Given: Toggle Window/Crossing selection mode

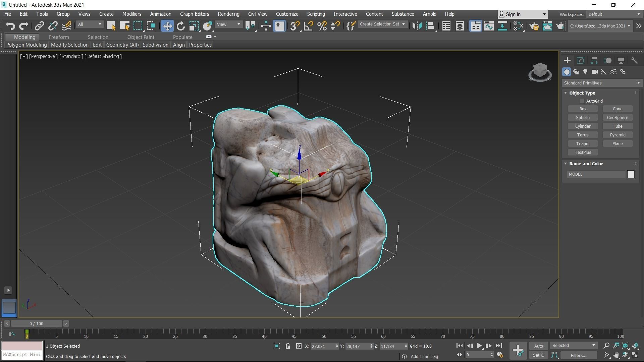Looking at the screenshot, I should 151,26.
